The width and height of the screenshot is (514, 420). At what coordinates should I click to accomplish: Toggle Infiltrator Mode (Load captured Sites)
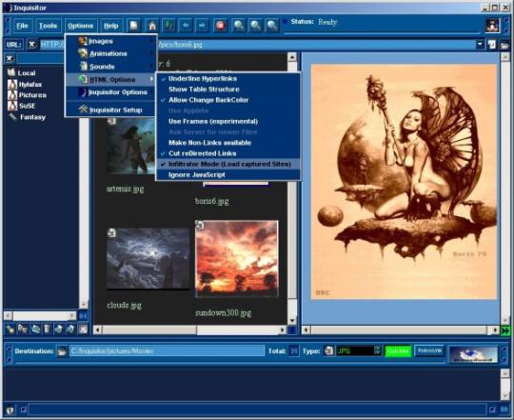tap(228, 164)
